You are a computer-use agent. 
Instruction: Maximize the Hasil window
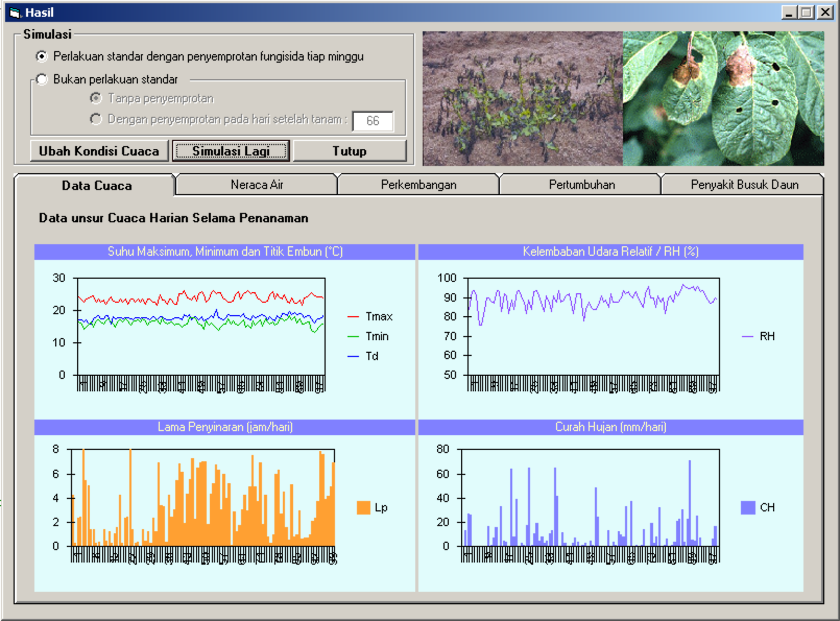pyautogui.click(x=807, y=13)
